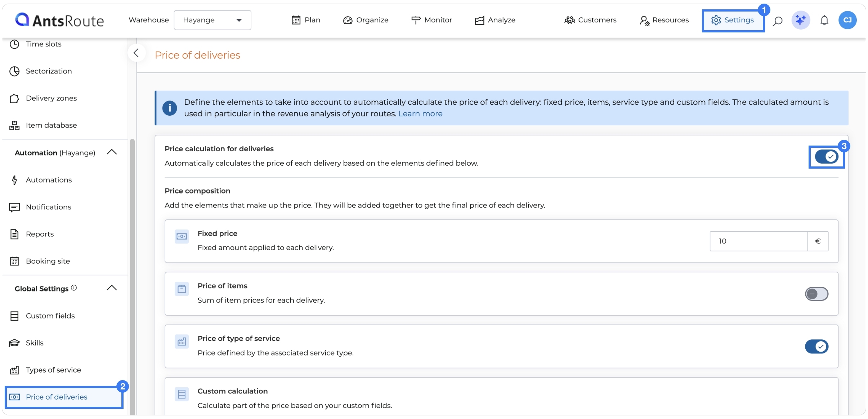Click the Price of items box icon
The width and height of the screenshot is (868, 419).
(182, 289)
